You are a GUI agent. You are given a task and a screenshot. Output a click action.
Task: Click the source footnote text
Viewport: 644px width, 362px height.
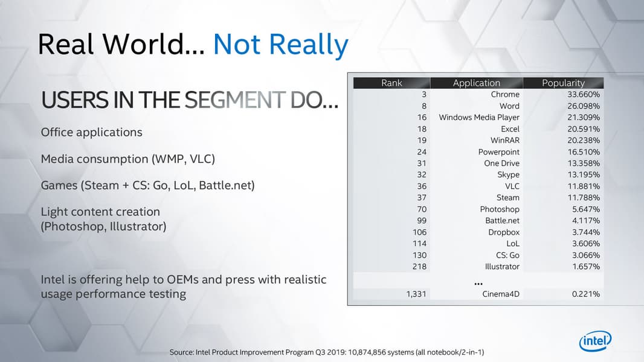[326, 352]
